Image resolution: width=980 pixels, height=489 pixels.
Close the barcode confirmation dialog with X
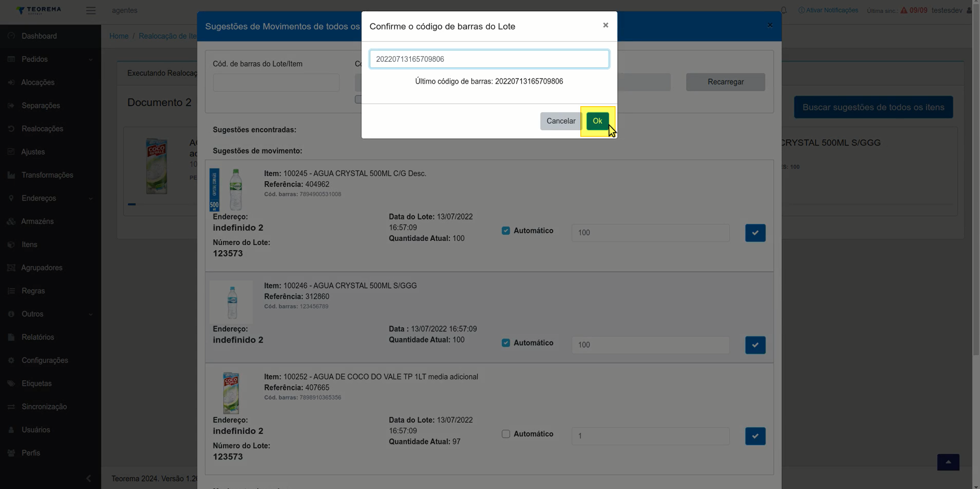coord(605,25)
